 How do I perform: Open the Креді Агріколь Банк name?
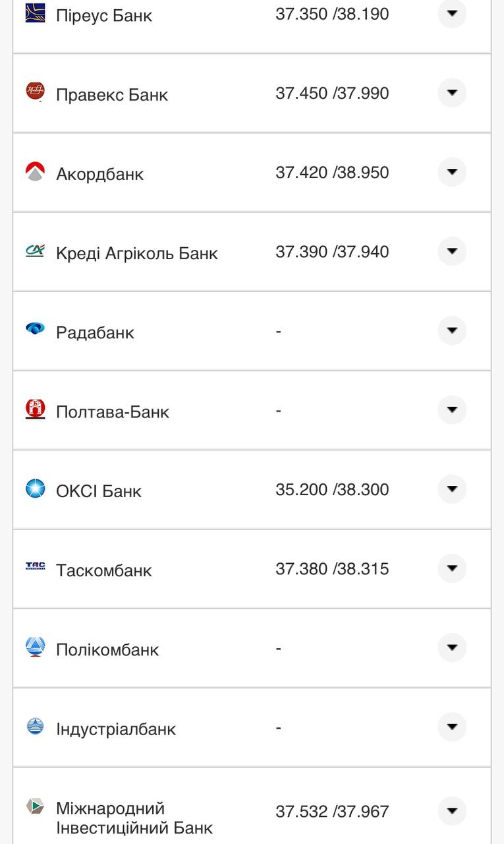pyautogui.click(x=137, y=253)
